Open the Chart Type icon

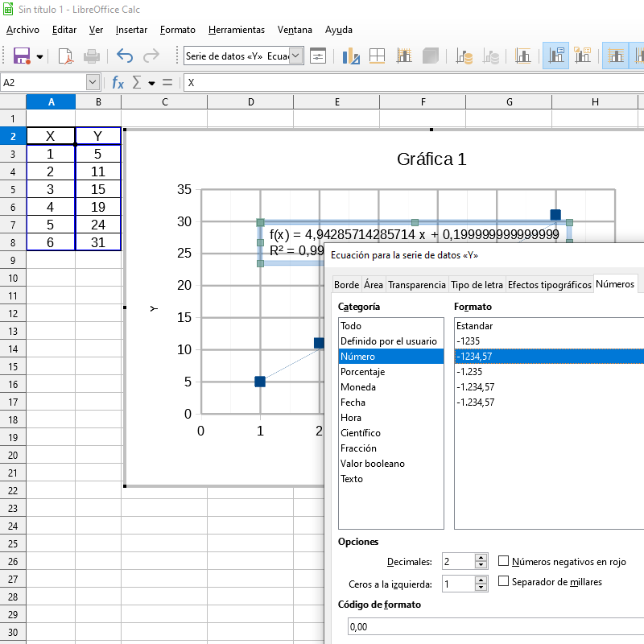point(351,56)
